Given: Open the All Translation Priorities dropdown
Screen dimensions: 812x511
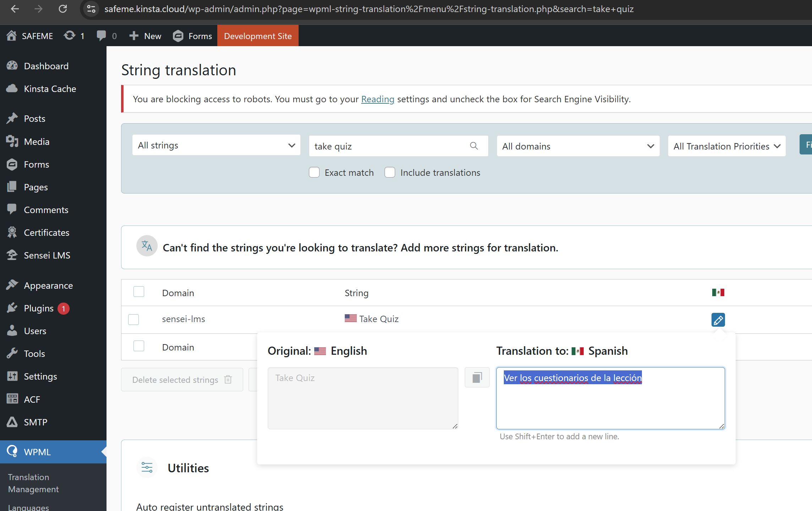Looking at the screenshot, I should click(726, 146).
